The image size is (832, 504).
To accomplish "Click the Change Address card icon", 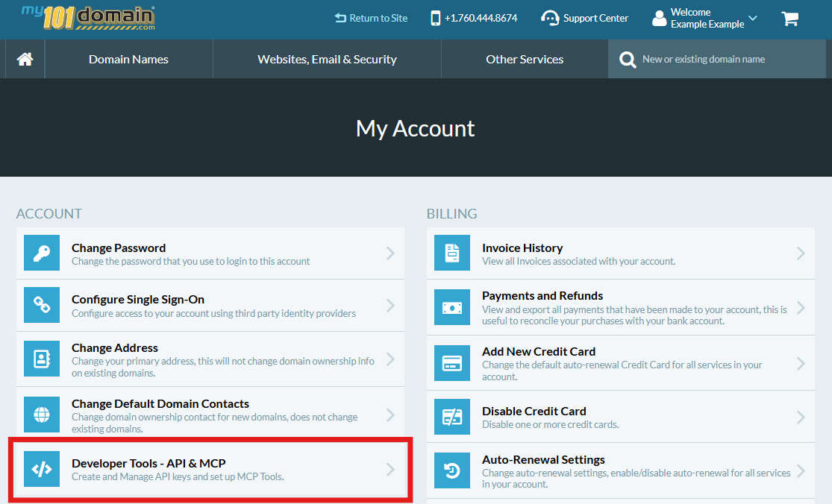I will [x=41, y=359].
